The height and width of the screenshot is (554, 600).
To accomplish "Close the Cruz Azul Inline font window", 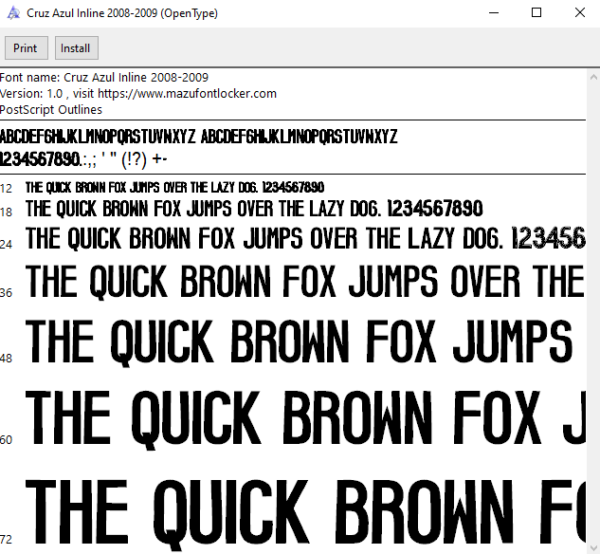I will coord(580,13).
